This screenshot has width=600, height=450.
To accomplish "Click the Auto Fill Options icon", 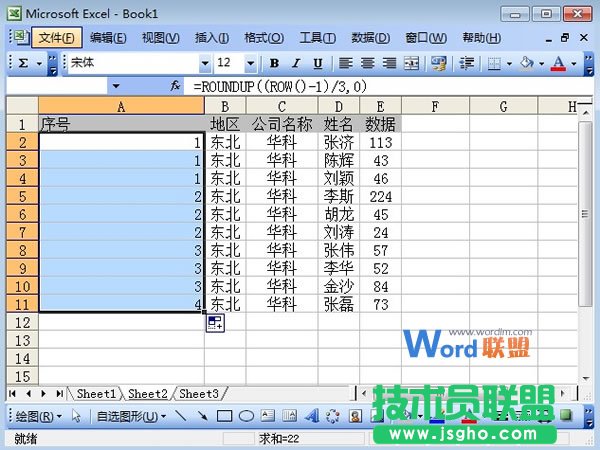I will click(215, 323).
